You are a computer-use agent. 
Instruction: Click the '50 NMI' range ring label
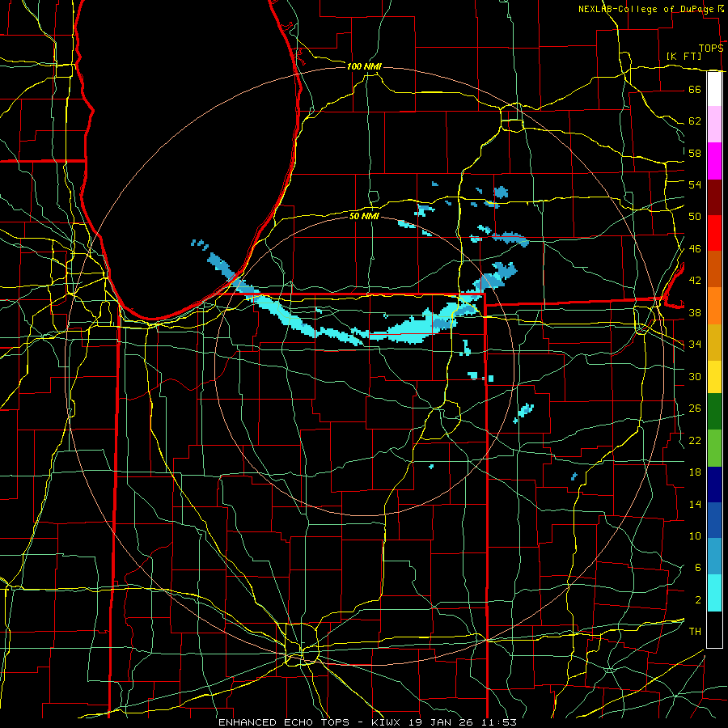[364, 216]
